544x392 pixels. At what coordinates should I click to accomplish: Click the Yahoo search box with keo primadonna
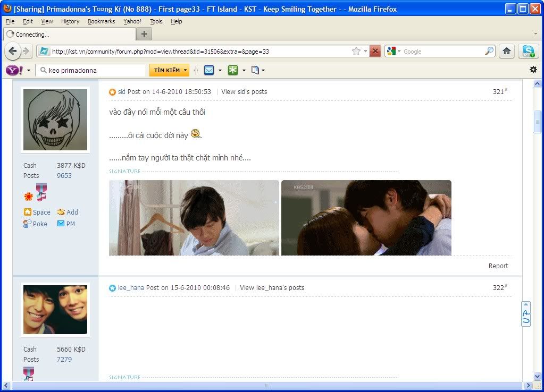click(x=91, y=70)
